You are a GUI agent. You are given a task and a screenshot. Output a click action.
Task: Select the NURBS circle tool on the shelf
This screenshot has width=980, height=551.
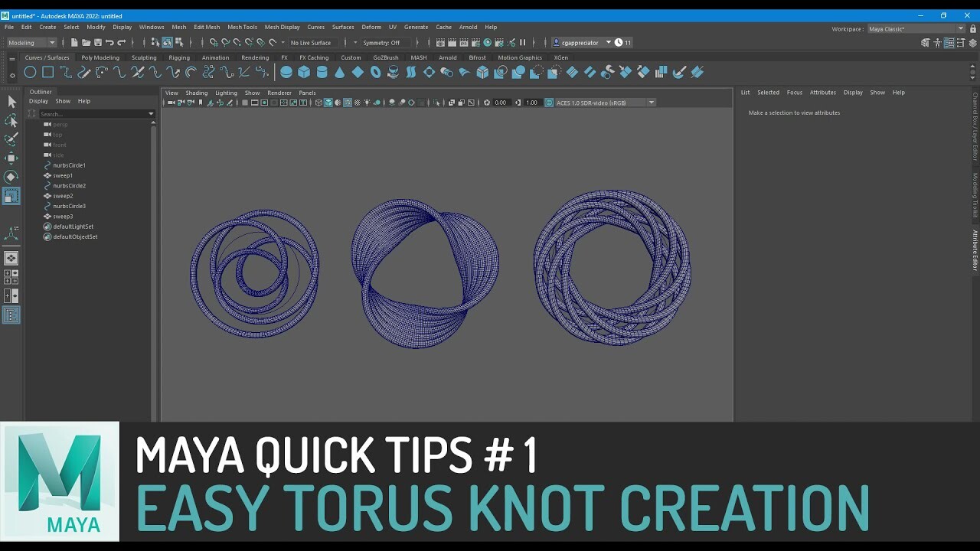[30, 72]
